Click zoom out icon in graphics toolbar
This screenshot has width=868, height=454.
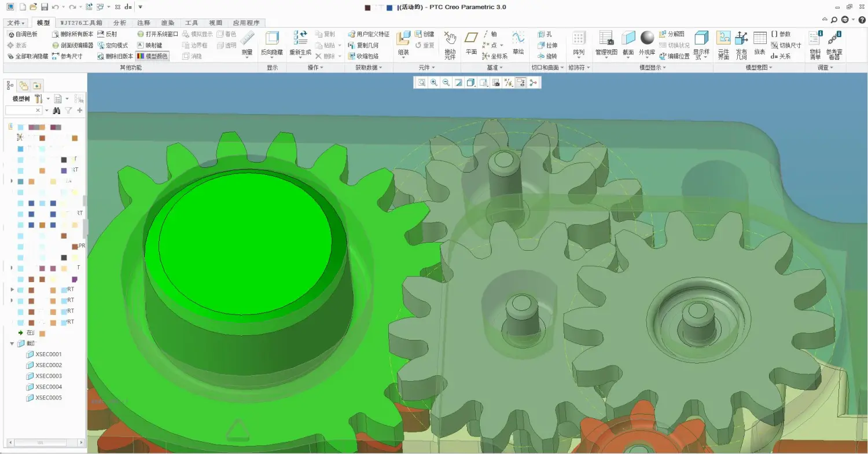tap(446, 83)
